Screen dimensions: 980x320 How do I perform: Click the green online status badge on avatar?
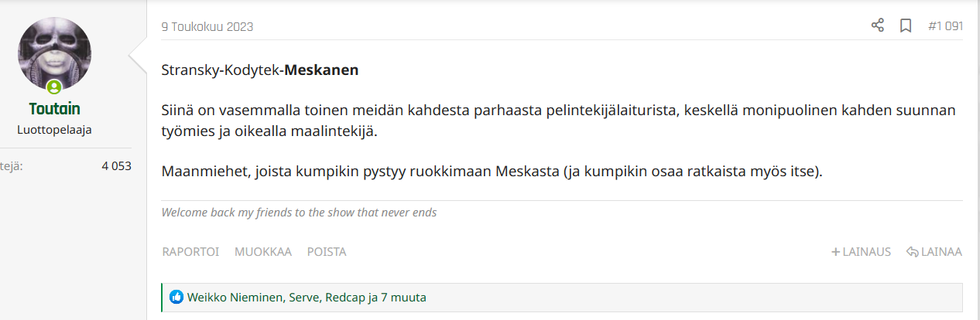tap(54, 87)
